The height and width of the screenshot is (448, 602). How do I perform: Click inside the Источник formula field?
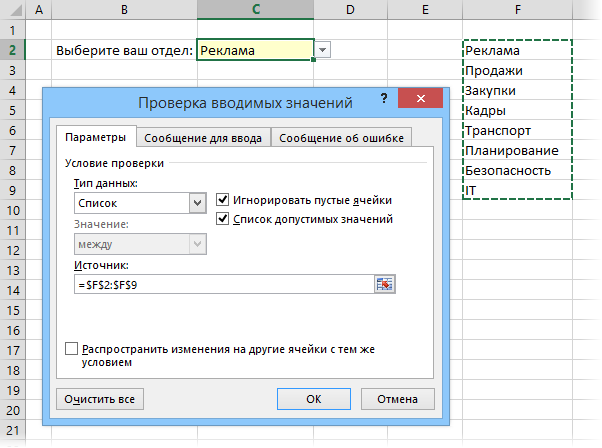point(220,284)
